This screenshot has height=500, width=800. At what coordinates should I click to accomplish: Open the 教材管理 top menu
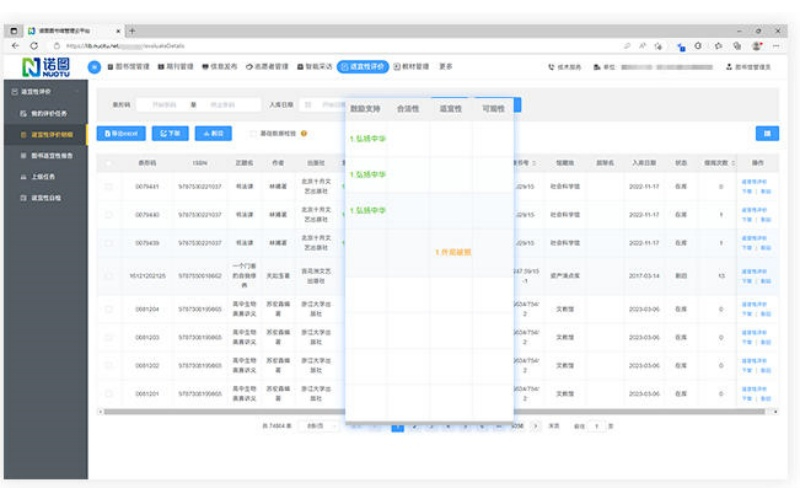(411, 67)
